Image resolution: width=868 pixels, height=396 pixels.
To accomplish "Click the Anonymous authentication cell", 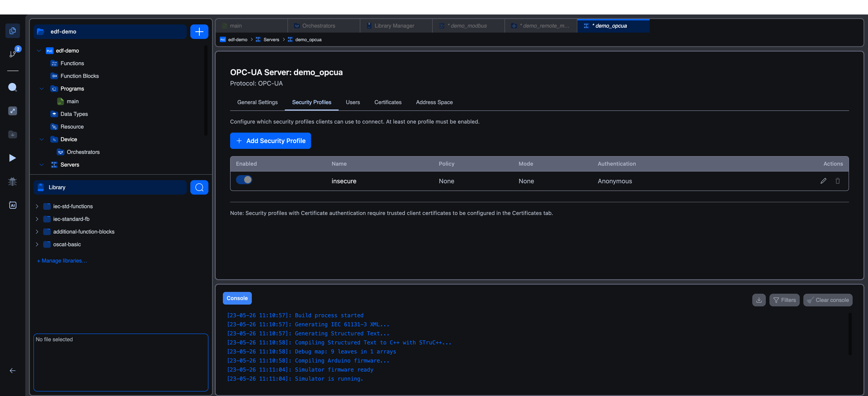I will 615,181.
